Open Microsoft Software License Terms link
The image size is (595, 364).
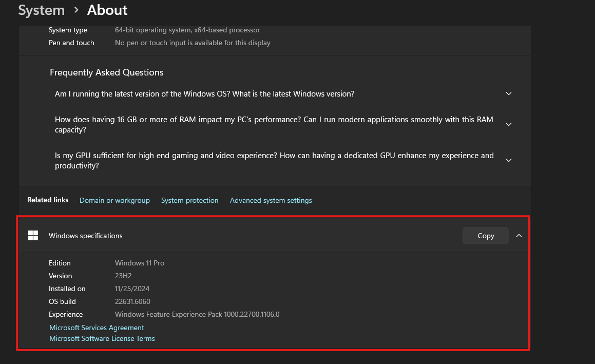(102, 338)
